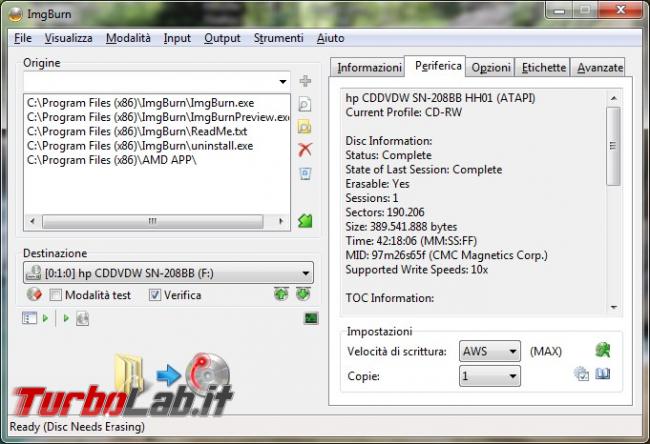Screen dimensions: 650x444
Task: Click the red X remove item icon
Action: (x=305, y=150)
